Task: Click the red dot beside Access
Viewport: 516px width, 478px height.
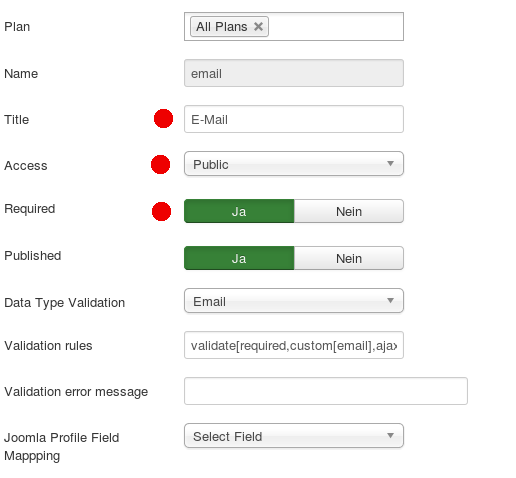Action: point(160,164)
